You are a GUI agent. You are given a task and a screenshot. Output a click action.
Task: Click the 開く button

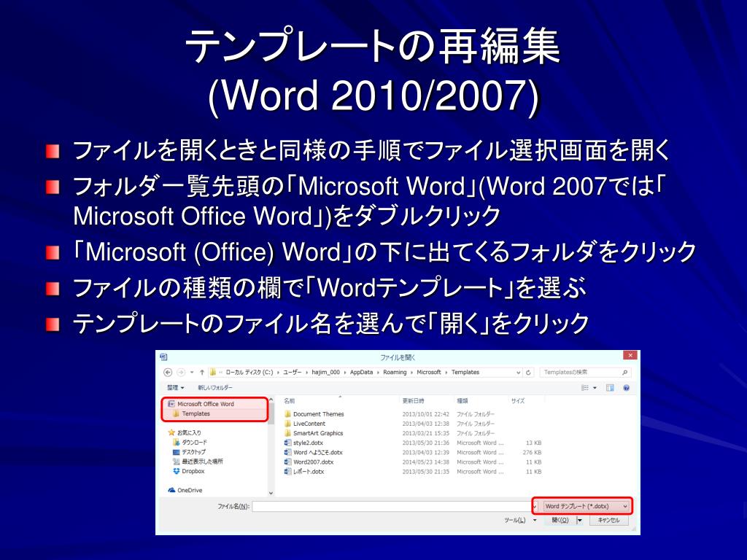560,521
